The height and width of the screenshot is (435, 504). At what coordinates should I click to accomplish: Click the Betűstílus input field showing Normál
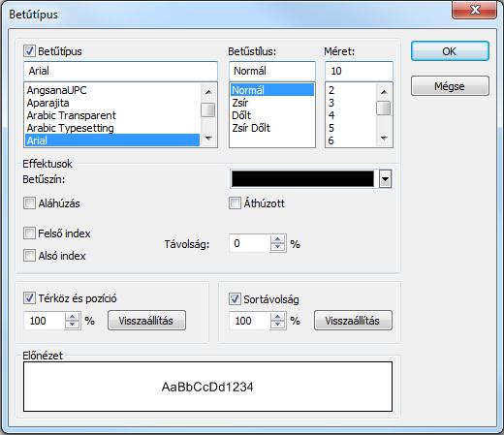click(272, 71)
